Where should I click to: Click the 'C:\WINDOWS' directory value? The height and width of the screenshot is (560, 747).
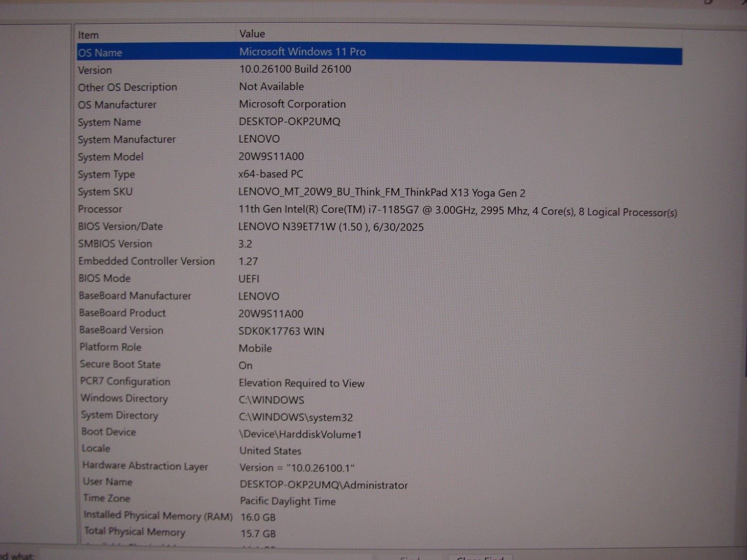[x=272, y=400]
